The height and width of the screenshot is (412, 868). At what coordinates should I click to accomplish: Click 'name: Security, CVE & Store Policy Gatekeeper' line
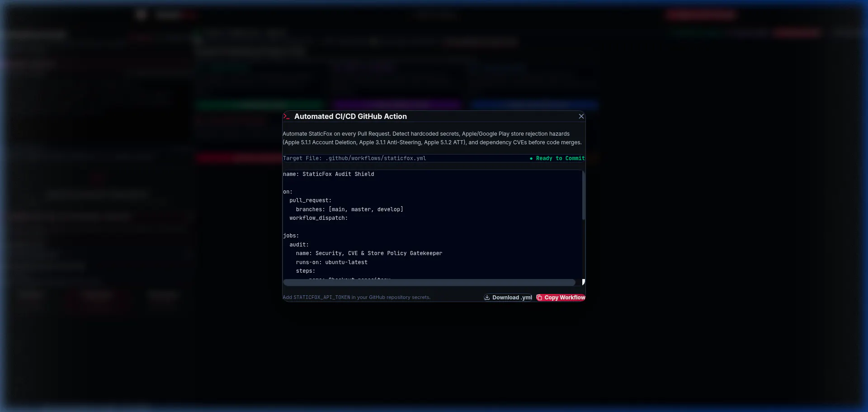(x=369, y=253)
